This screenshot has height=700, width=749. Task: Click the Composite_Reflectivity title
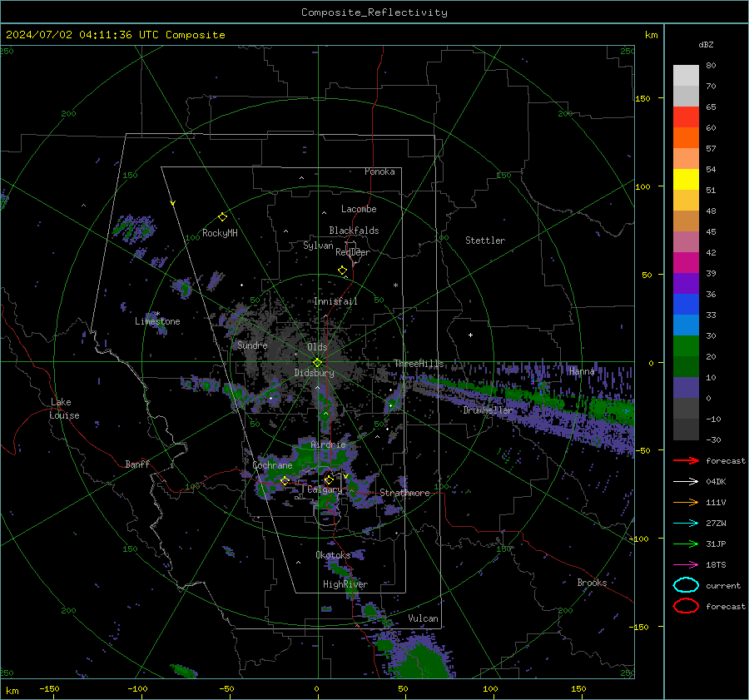coord(374,12)
